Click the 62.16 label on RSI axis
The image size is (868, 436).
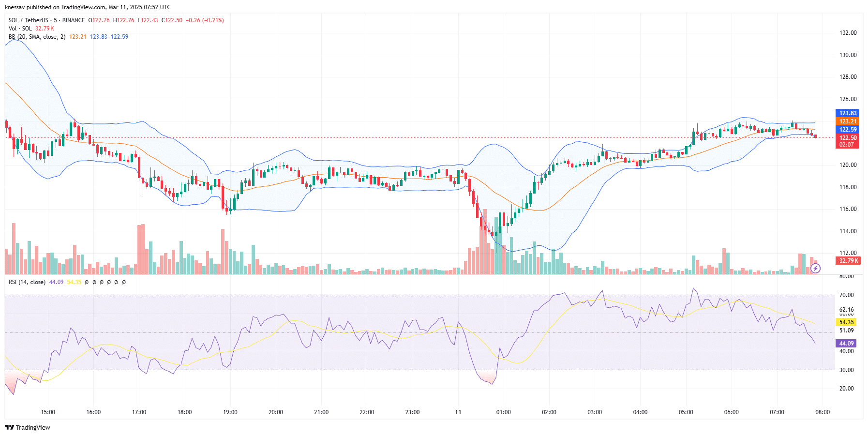847,310
